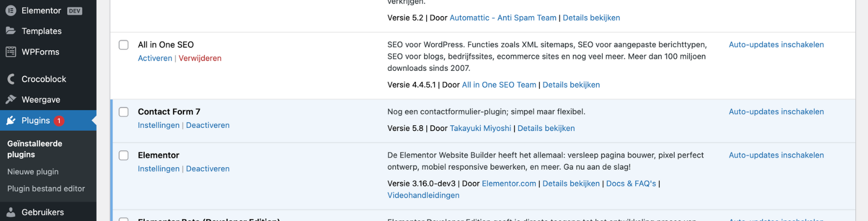View details next to Automattic author link

[592, 18]
